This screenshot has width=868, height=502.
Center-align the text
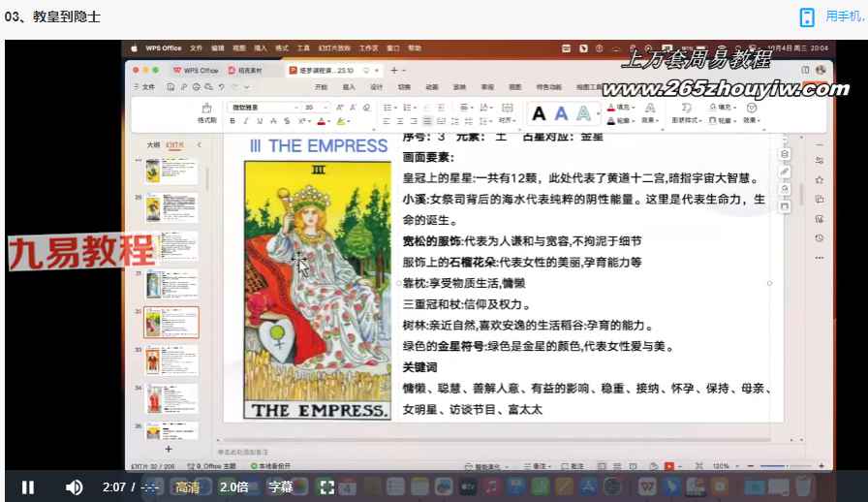tap(400, 121)
